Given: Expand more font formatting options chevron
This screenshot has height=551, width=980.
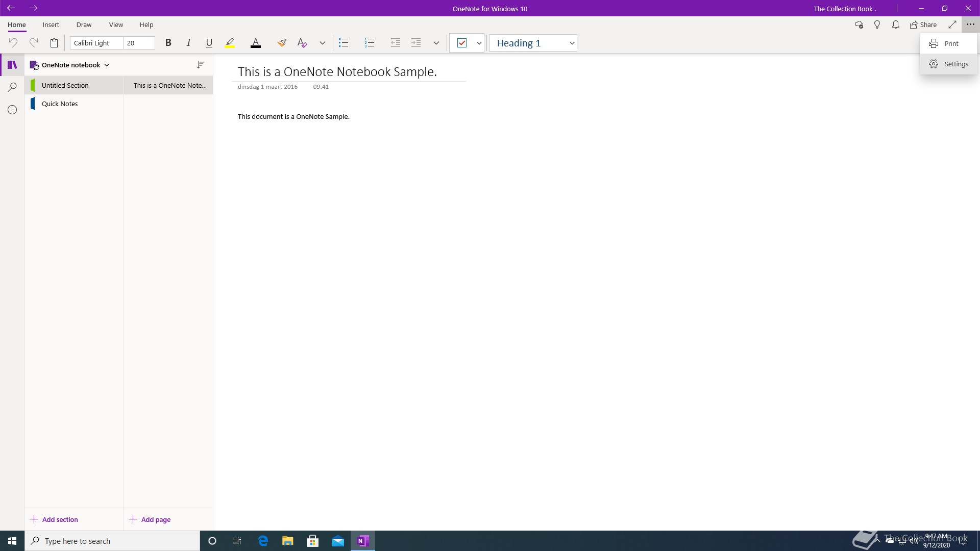Looking at the screenshot, I should pyautogui.click(x=322, y=43).
